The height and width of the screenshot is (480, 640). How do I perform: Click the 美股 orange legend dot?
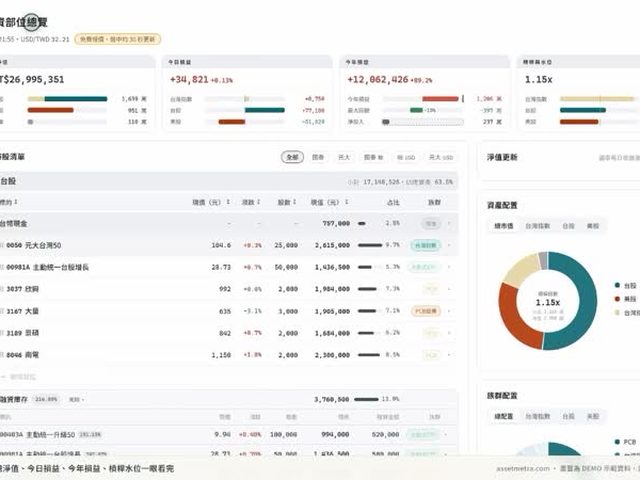coord(617,299)
